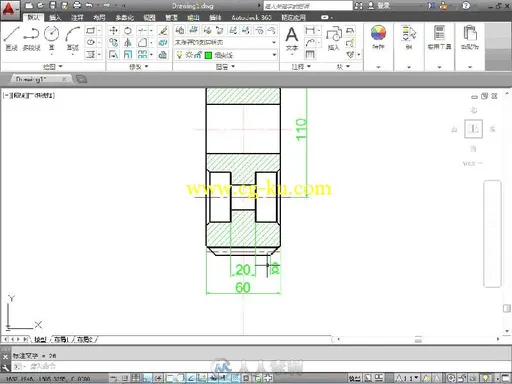Viewport: 512px width, 384px height.
Task: Activate the Rotate tool
Action: pyautogui.click(x=128, y=31)
